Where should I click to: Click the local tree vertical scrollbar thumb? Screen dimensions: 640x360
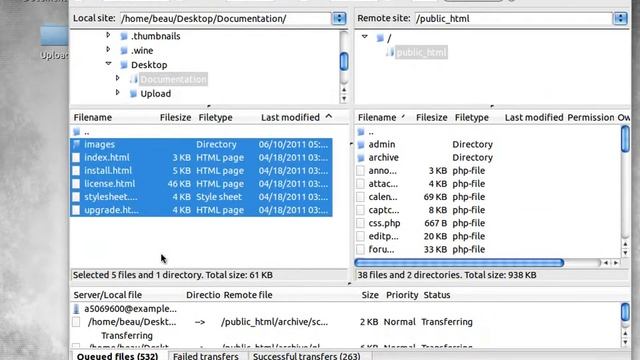click(344, 61)
